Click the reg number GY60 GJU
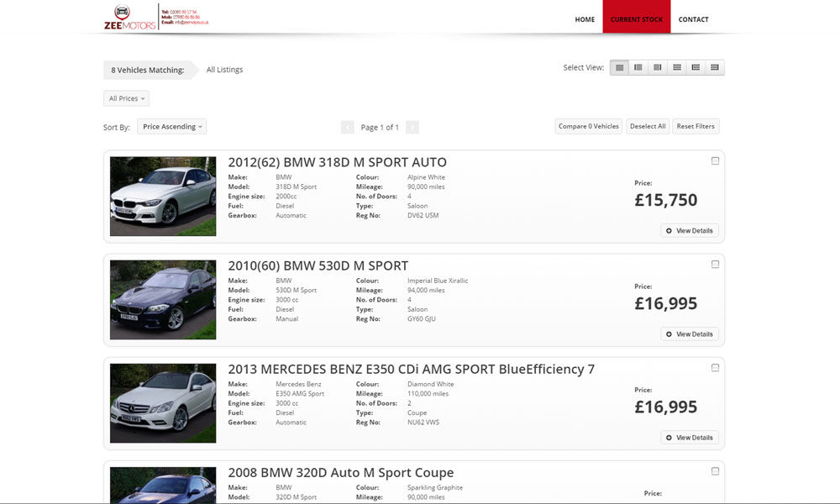Image resolution: width=840 pixels, height=504 pixels. (422, 318)
